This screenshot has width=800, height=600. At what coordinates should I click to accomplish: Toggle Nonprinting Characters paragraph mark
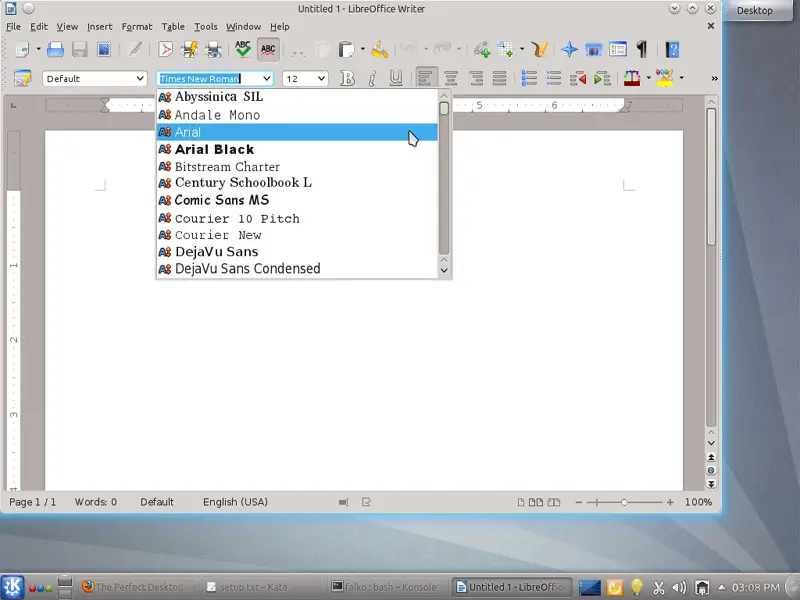(642, 49)
